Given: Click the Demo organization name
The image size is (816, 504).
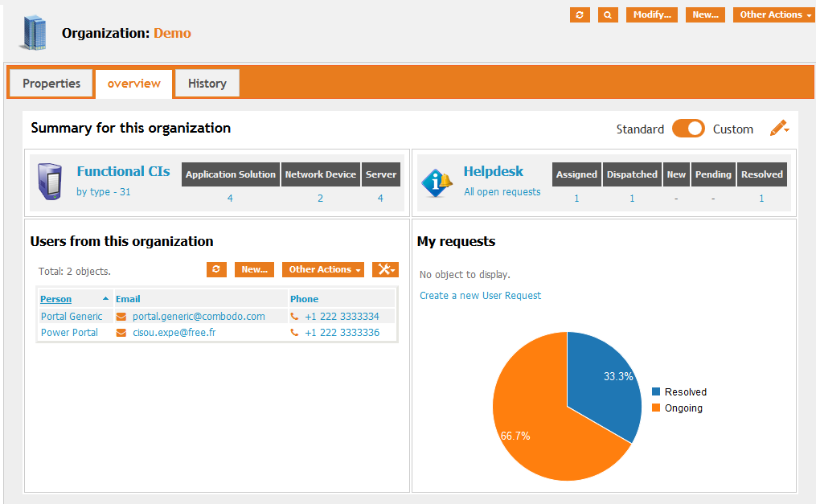Looking at the screenshot, I should click(172, 33).
